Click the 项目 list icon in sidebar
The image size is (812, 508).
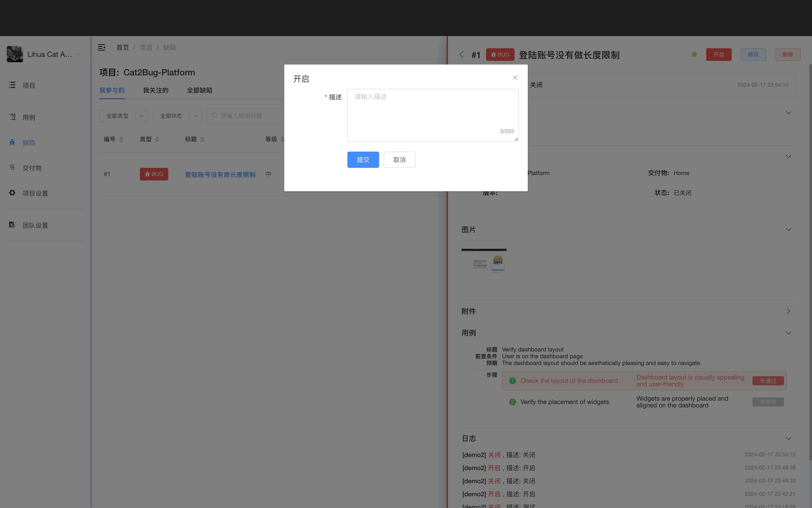12,85
